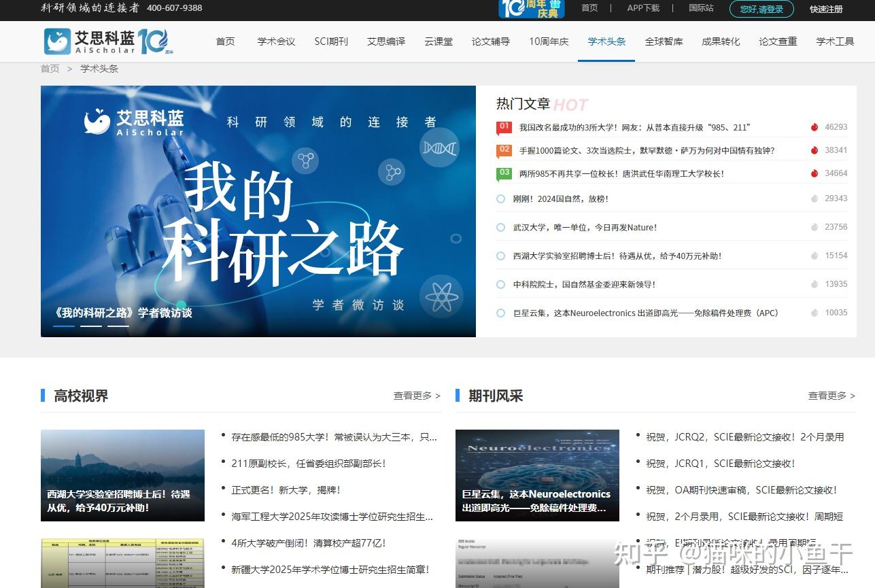Open 新疆大学2025年学术学位博士 link
This screenshot has width=875, height=588.
coord(330,570)
